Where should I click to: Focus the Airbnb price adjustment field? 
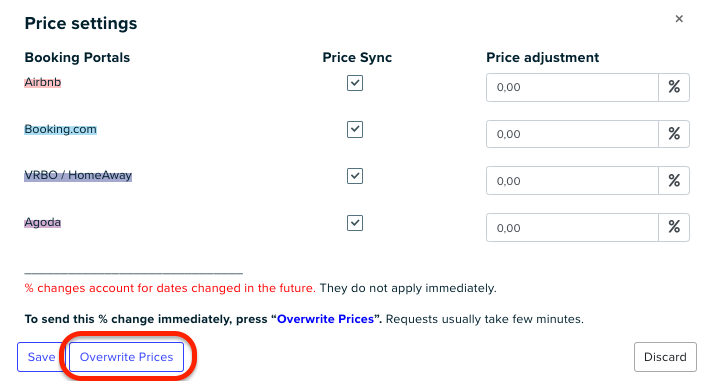pyautogui.click(x=572, y=88)
